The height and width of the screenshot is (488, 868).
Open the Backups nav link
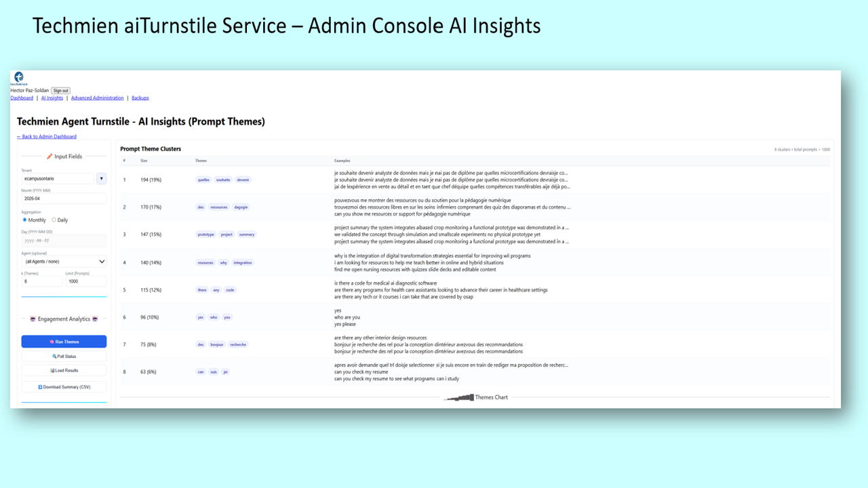140,98
